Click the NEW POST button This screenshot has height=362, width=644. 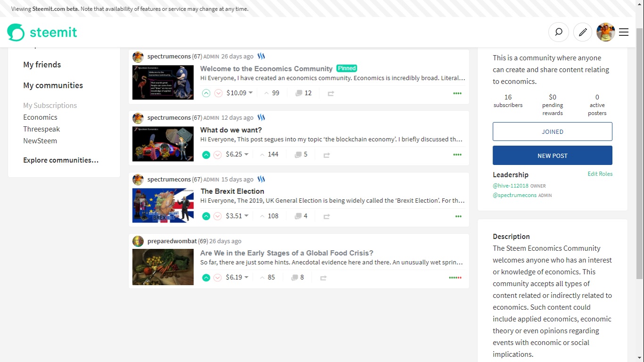click(553, 156)
